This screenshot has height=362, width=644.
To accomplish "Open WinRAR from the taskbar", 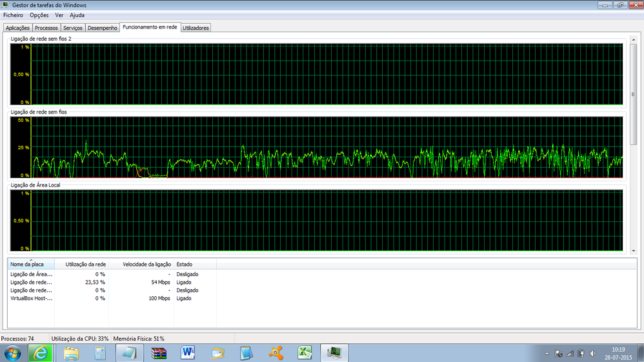I will pyautogui.click(x=159, y=353).
